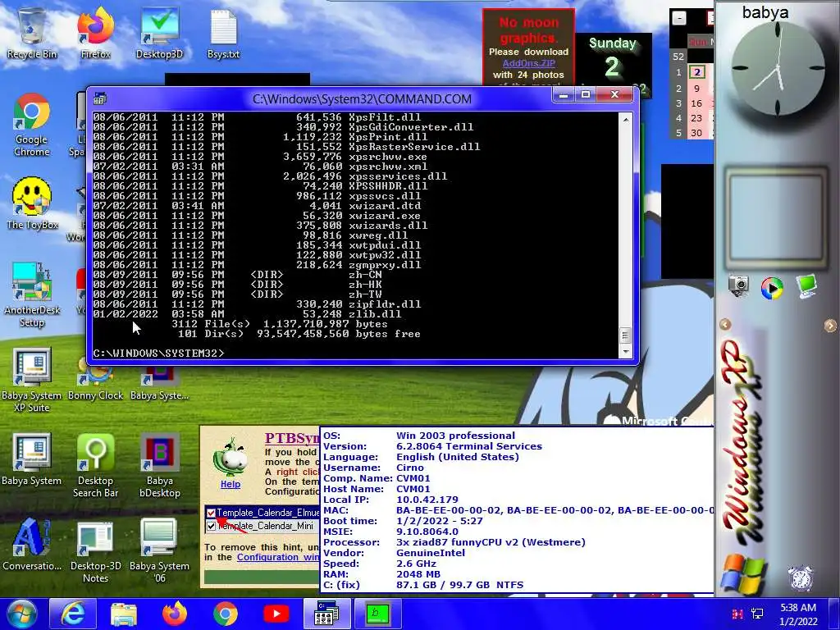This screenshot has height=630, width=840.
Task: Select day 16 in the calendar widget
Action: [696, 103]
